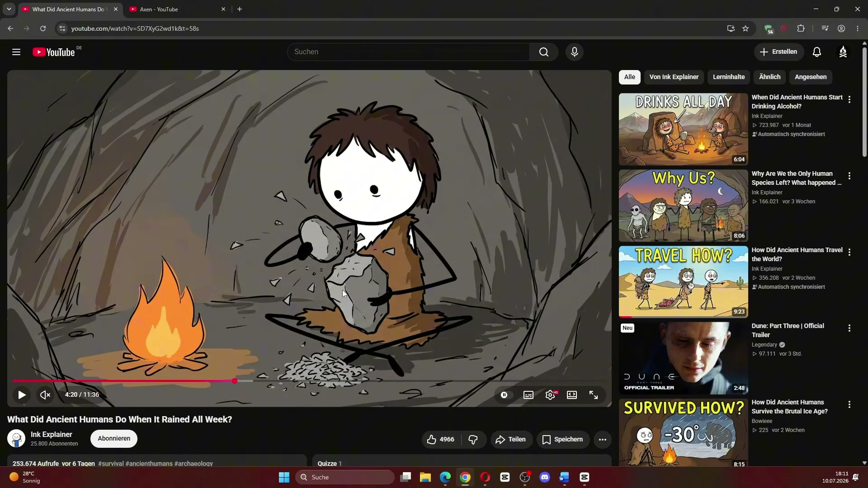Open the Chrome three-dot menu
Viewport: 868px width, 488px height.
click(x=858, y=28)
